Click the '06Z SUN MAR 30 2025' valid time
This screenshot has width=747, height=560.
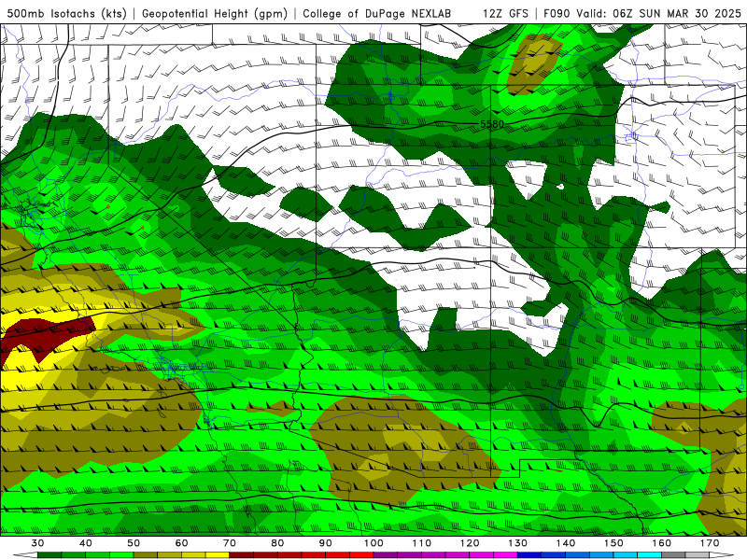[677, 13]
